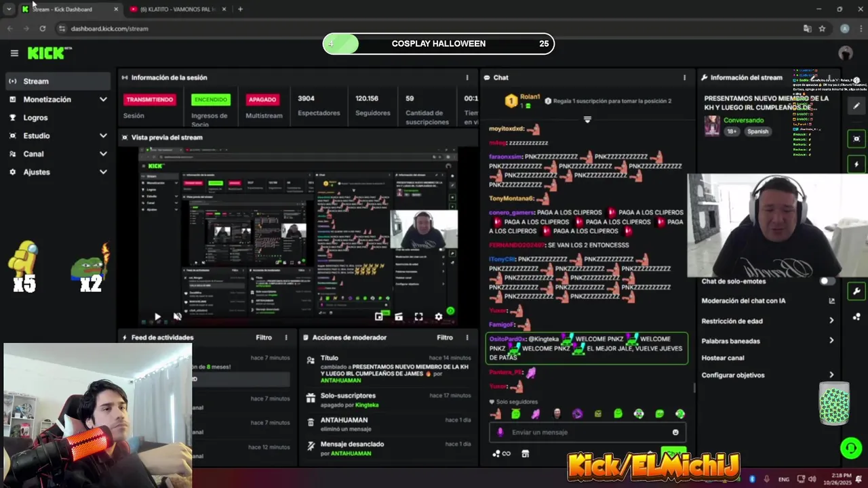Image resolution: width=868 pixels, height=488 pixels.
Task: Expand the Canal sidebar section
Action: coord(103,154)
